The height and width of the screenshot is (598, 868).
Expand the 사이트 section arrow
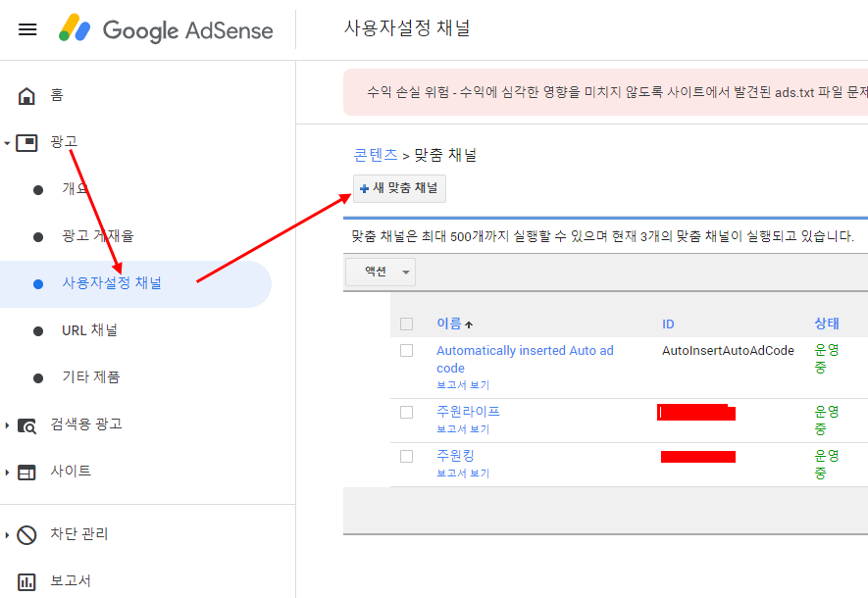click(x=7, y=473)
